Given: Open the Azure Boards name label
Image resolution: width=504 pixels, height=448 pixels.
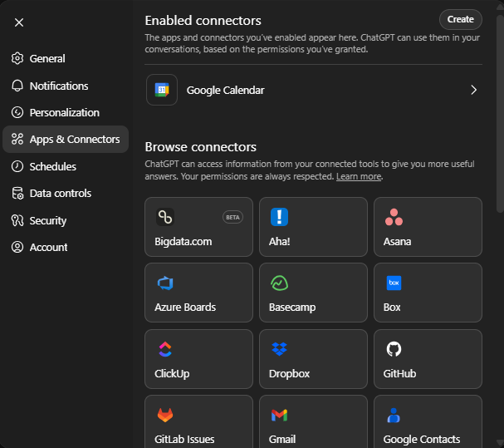Looking at the screenshot, I should (x=185, y=307).
